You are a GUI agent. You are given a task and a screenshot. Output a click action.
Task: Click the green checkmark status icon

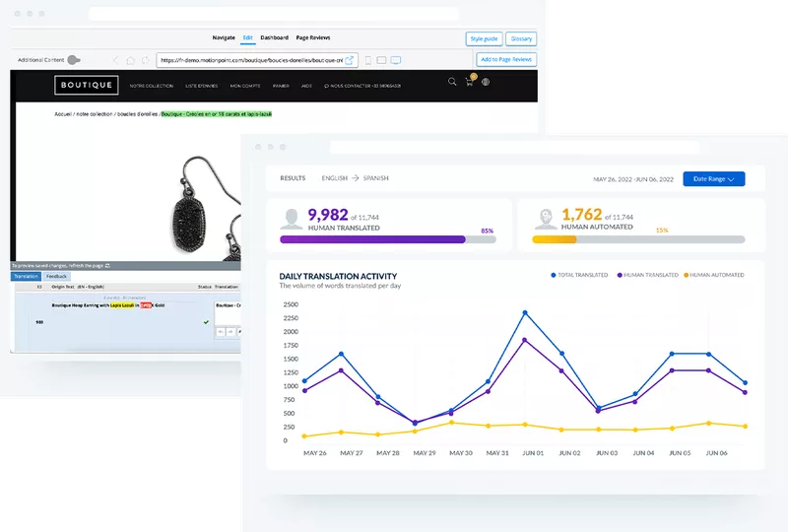pyautogui.click(x=206, y=322)
